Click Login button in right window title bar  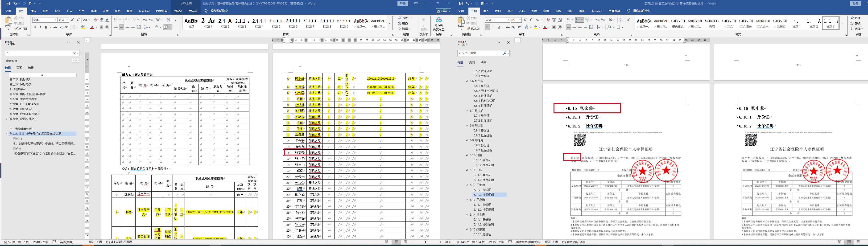pyautogui.click(x=855, y=3)
